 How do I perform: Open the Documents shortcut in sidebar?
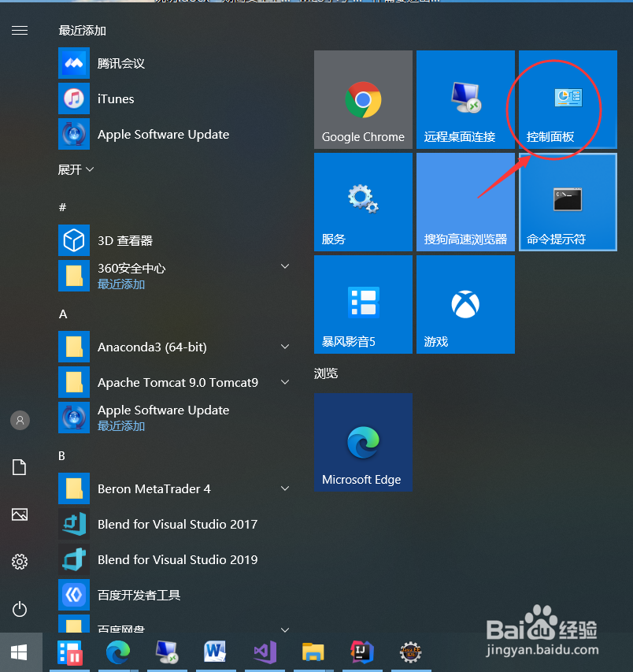point(19,467)
